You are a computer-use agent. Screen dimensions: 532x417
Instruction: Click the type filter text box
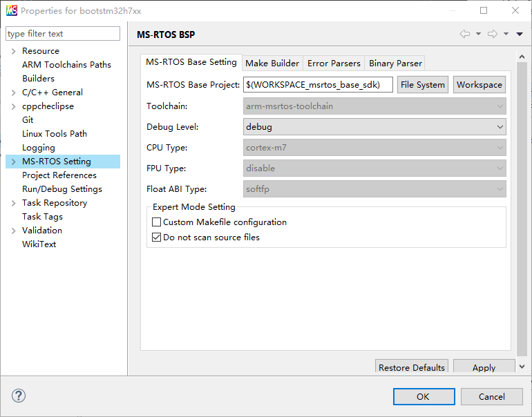pos(62,34)
